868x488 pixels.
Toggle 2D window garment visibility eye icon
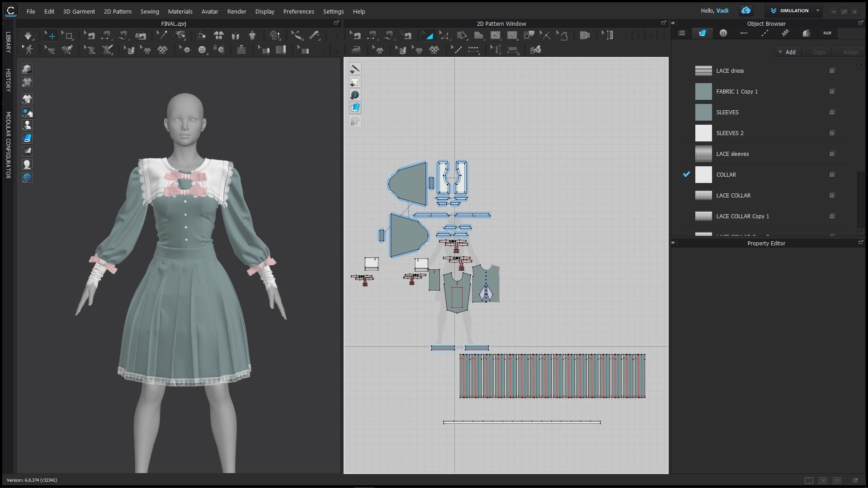[355, 82]
